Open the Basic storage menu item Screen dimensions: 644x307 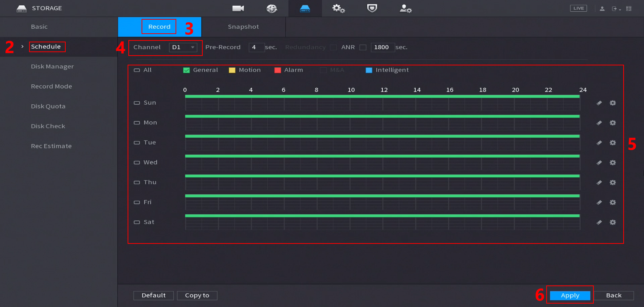[39, 27]
